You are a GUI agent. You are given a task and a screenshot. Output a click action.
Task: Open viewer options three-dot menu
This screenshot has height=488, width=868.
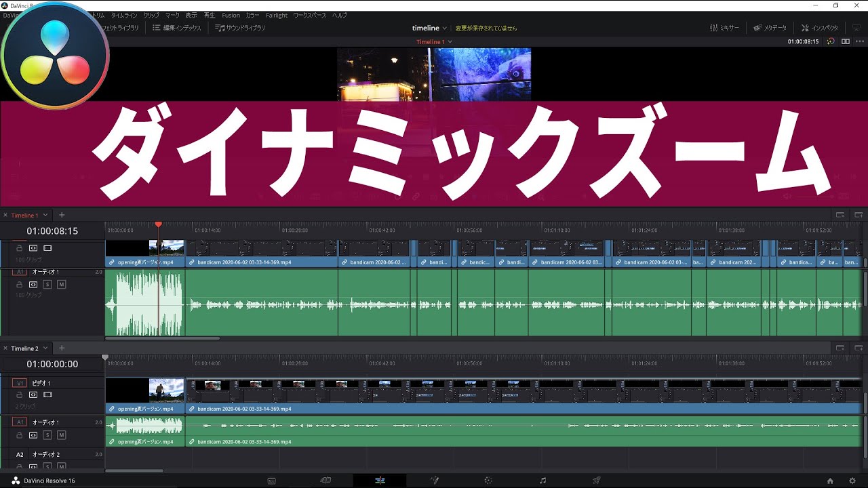(x=859, y=41)
